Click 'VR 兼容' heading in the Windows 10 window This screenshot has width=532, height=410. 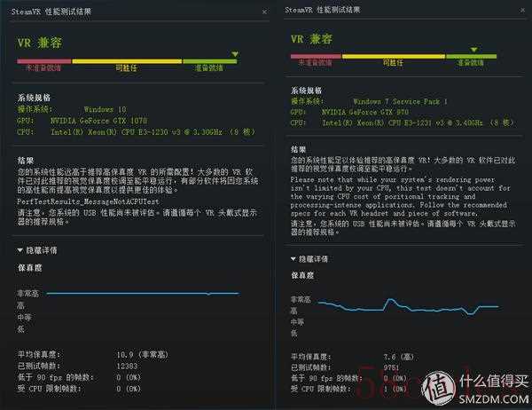(x=40, y=43)
